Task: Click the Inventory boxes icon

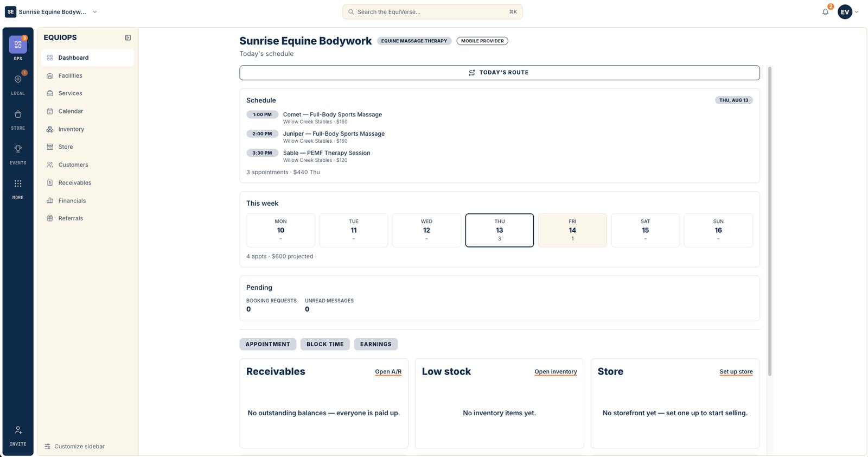Action: pos(50,129)
